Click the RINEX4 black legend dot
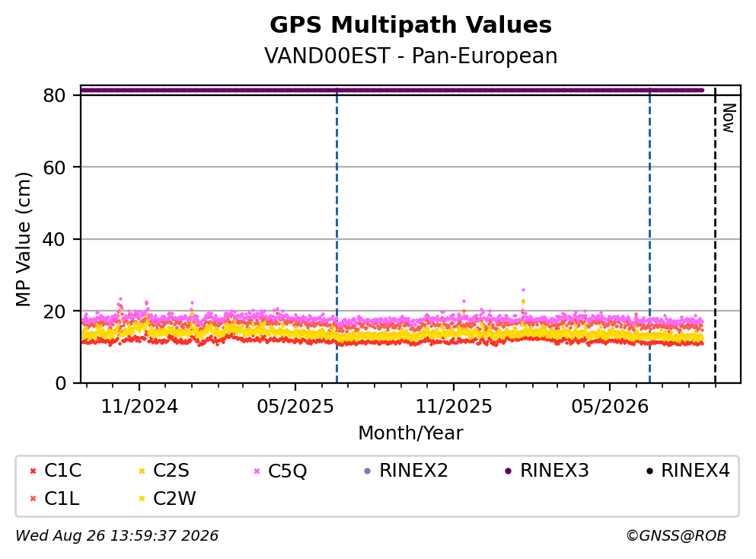The height and width of the screenshot is (559, 756). (649, 471)
